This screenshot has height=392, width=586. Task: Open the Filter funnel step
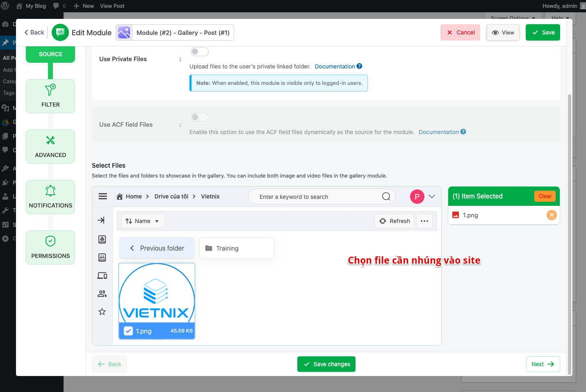[x=50, y=96]
